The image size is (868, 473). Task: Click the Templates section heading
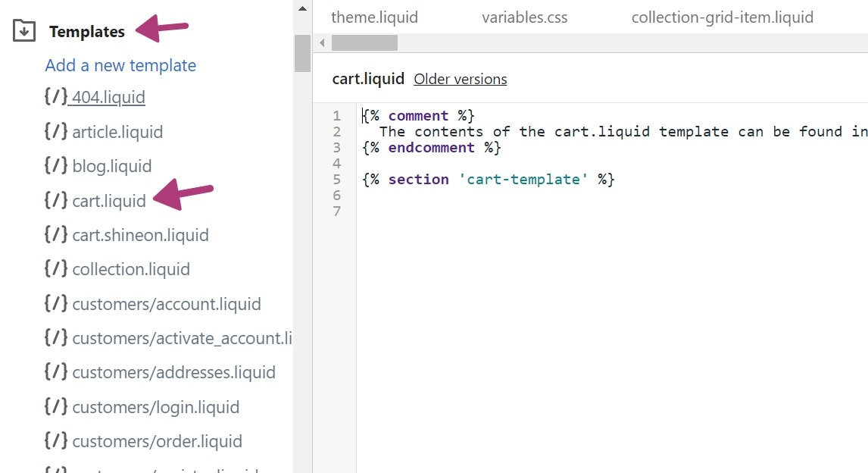coord(87,32)
